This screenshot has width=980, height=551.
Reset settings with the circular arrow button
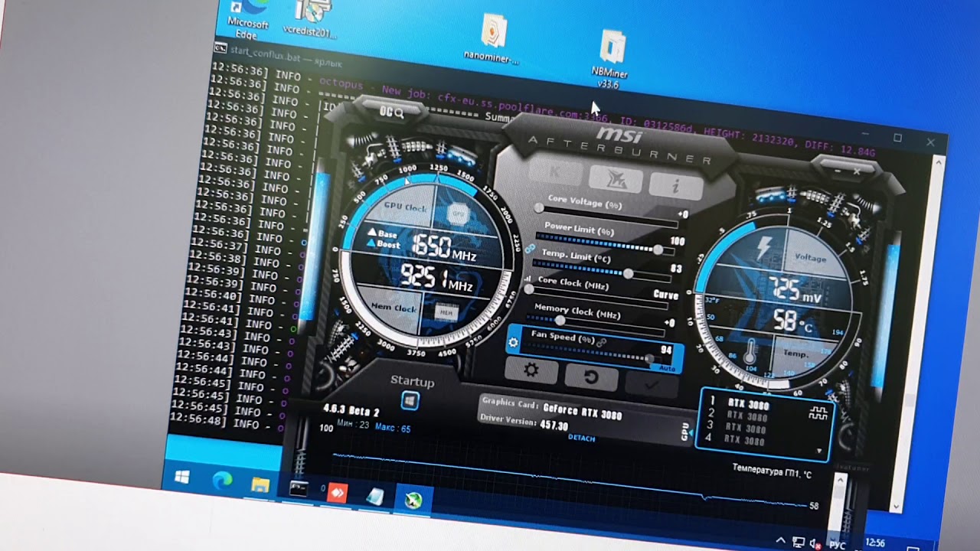point(590,377)
